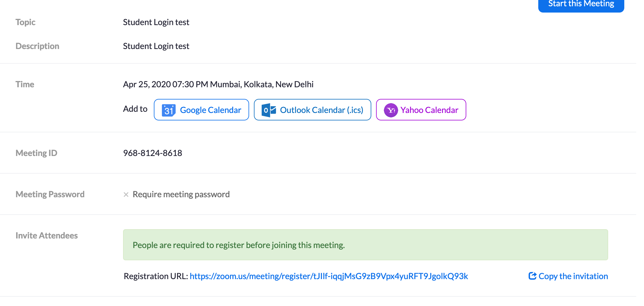Click the X icon before Require meeting password
The height and width of the screenshot is (306, 644).
pyautogui.click(x=126, y=195)
